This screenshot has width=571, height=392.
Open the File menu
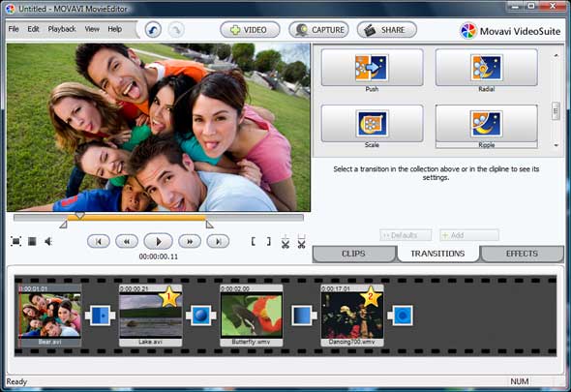tap(14, 29)
